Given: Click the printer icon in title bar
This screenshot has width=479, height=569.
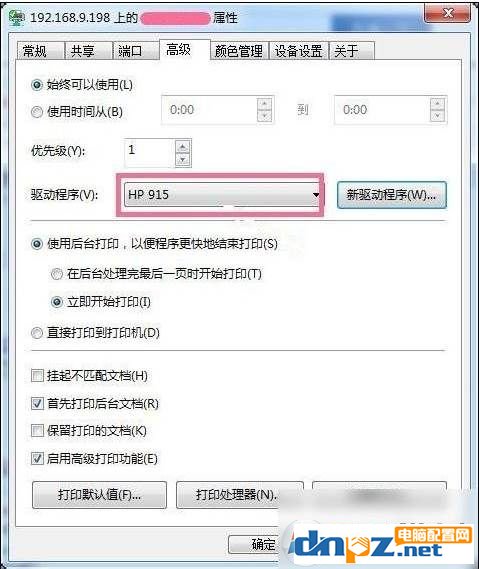Looking at the screenshot, I should [x=17, y=18].
